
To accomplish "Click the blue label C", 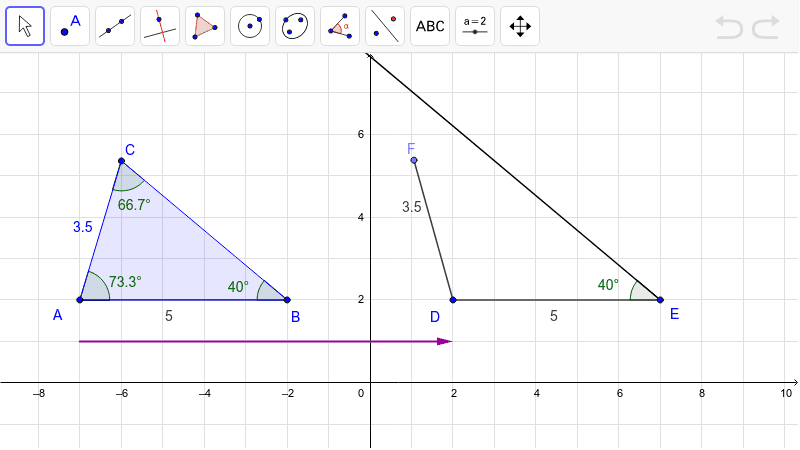I will pyautogui.click(x=130, y=149).
